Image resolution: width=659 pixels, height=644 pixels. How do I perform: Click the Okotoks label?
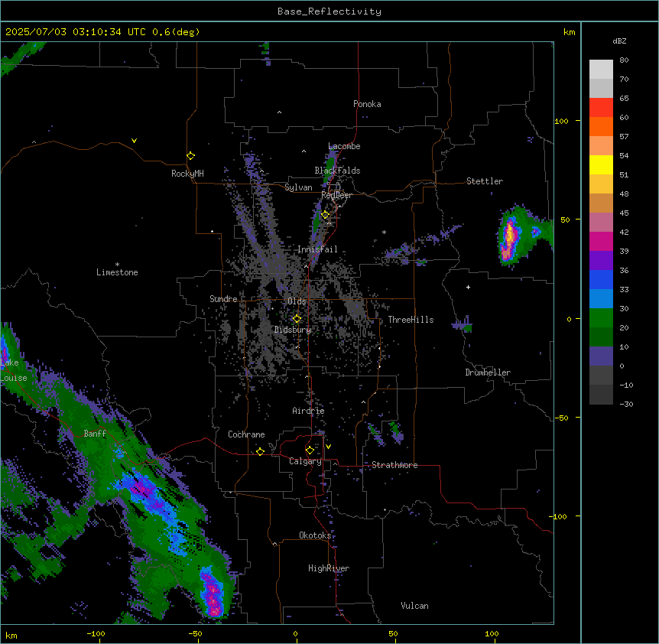tap(315, 535)
